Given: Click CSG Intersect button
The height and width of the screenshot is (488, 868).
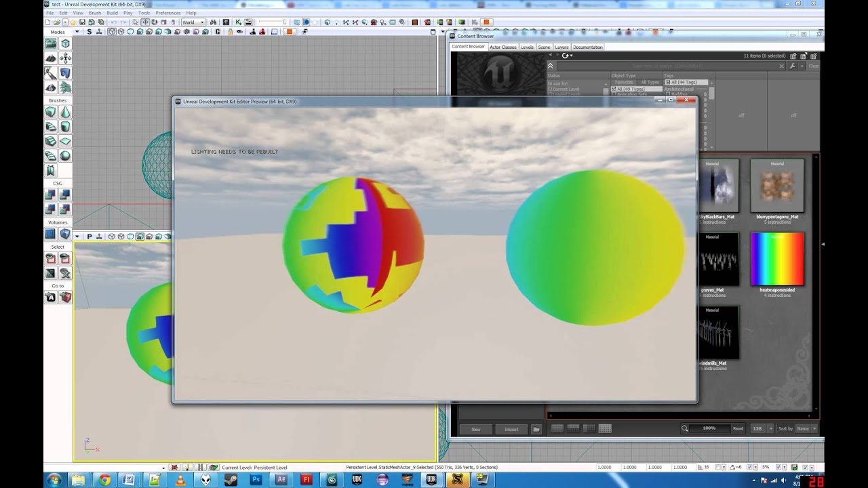Looking at the screenshot, I should click(x=51, y=209).
